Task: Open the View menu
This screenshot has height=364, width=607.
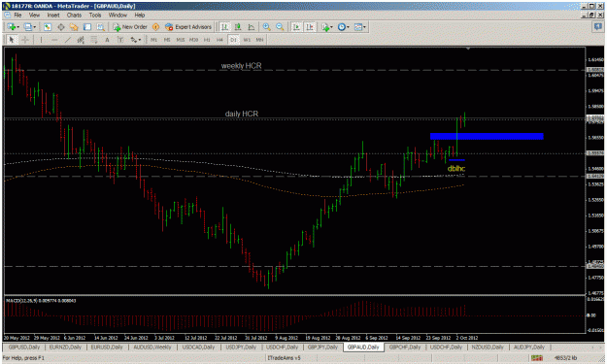Action: pyautogui.click(x=34, y=15)
